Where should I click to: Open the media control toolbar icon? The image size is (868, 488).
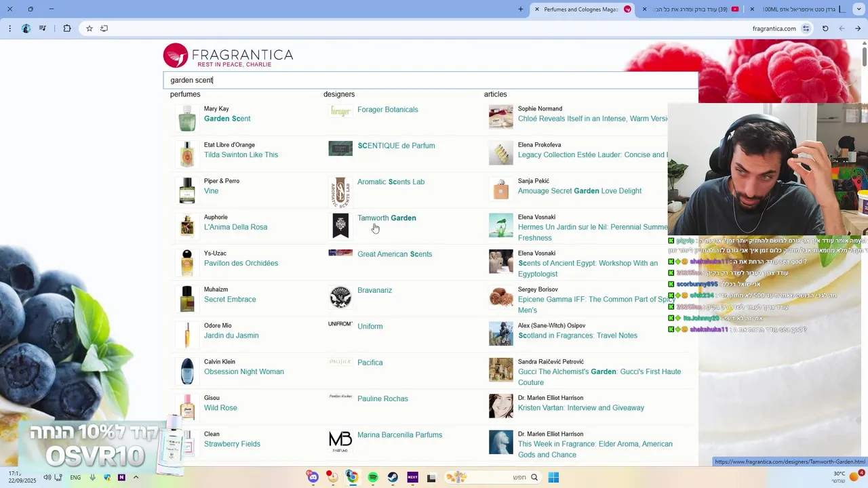(43, 28)
